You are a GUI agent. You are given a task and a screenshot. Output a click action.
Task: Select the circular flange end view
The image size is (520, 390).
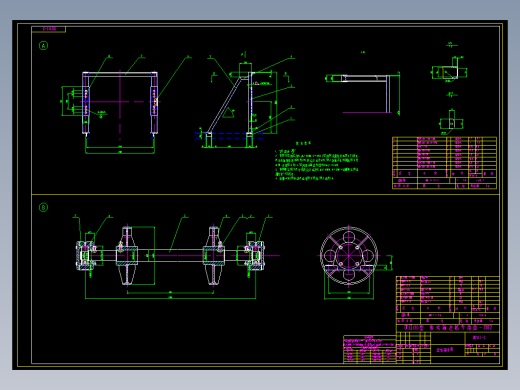(x=349, y=256)
